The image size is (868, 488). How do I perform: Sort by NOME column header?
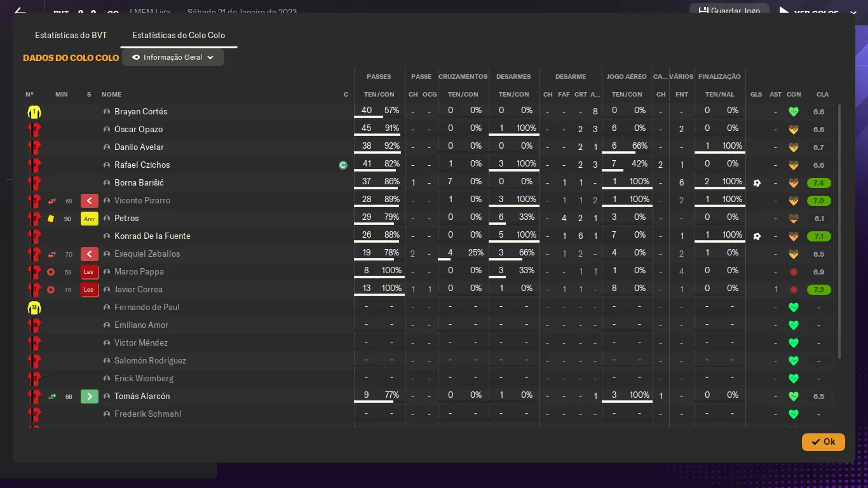(x=111, y=95)
